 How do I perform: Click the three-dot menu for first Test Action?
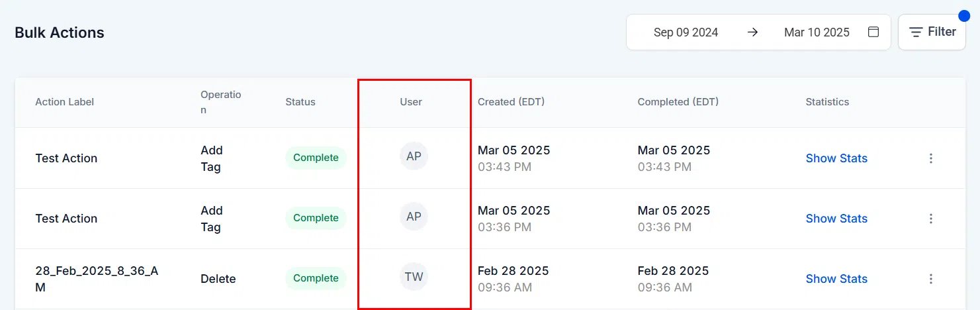931,158
